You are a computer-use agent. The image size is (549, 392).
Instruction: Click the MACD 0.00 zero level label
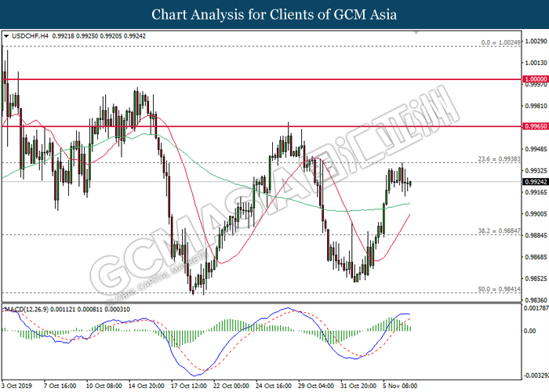531,331
